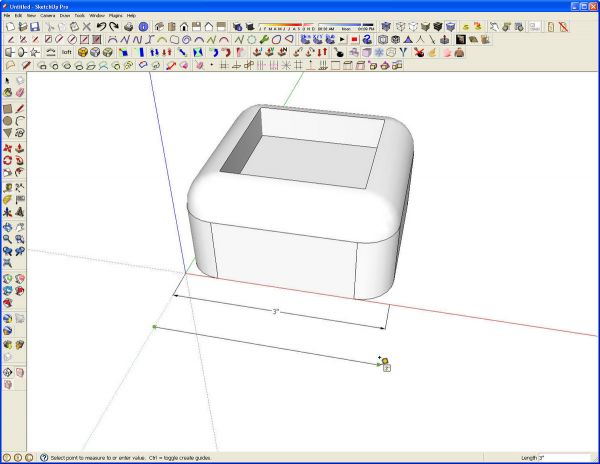
Task: Click the help question mark in status bar
Action: click(44, 457)
